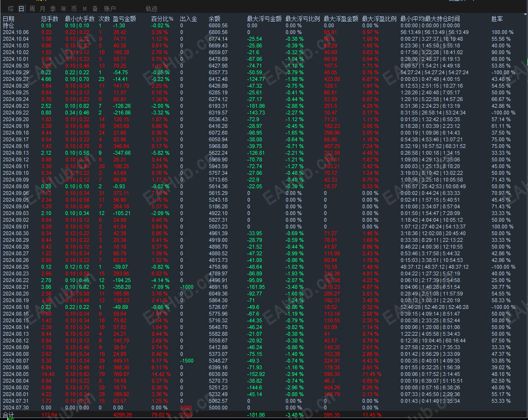528x420 pixels.
Task: Click the 449.11 profit on 2024.08.07
Action: pyautogui.click(x=121, y=361)
